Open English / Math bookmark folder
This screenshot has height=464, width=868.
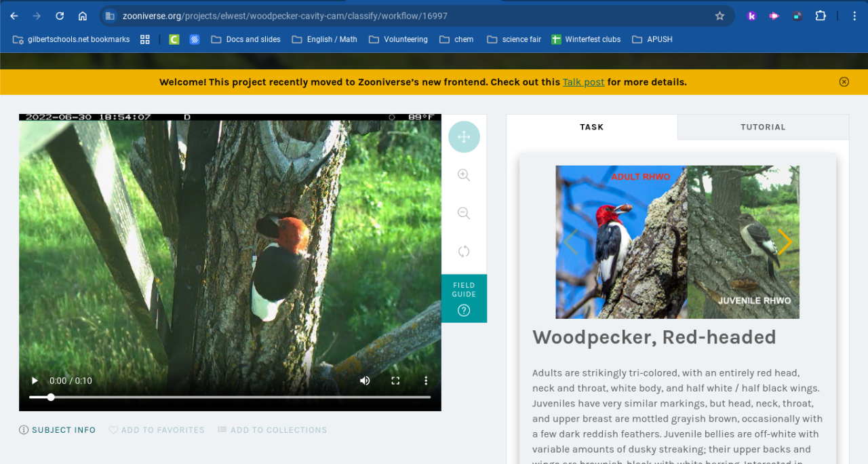click(325, 39)
